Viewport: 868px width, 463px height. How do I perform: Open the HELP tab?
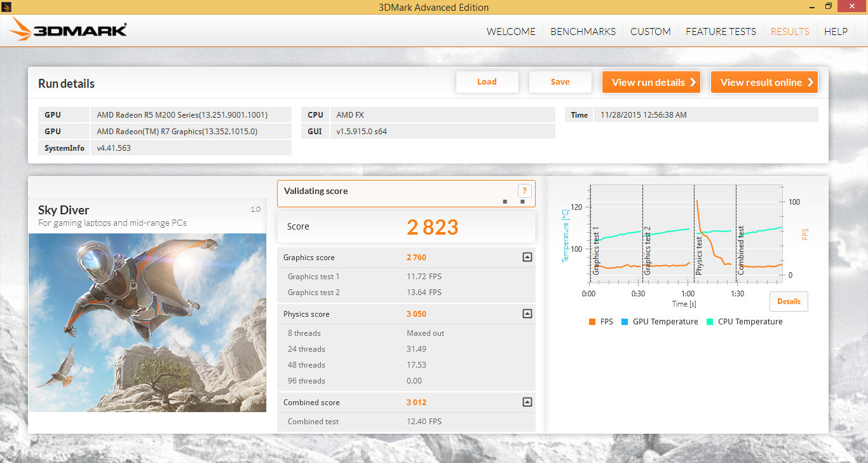836,31
